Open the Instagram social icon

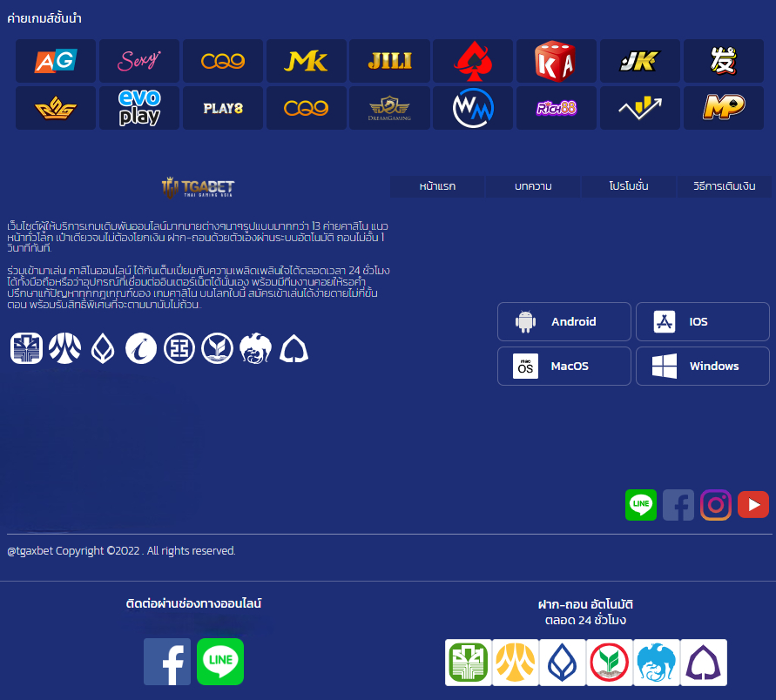[716, 505]
